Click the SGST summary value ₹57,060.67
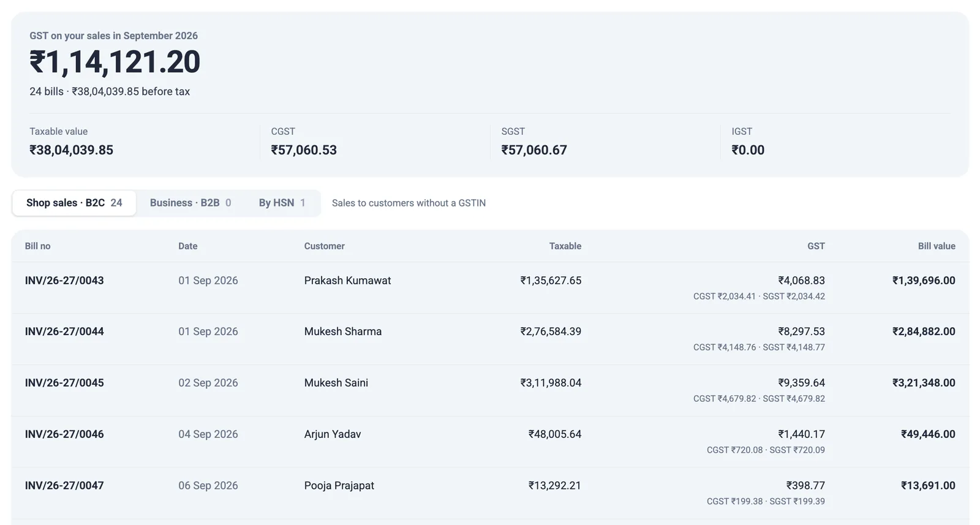Image resolution: width=980 pixels, height=525 pixels. click(534, 150)
